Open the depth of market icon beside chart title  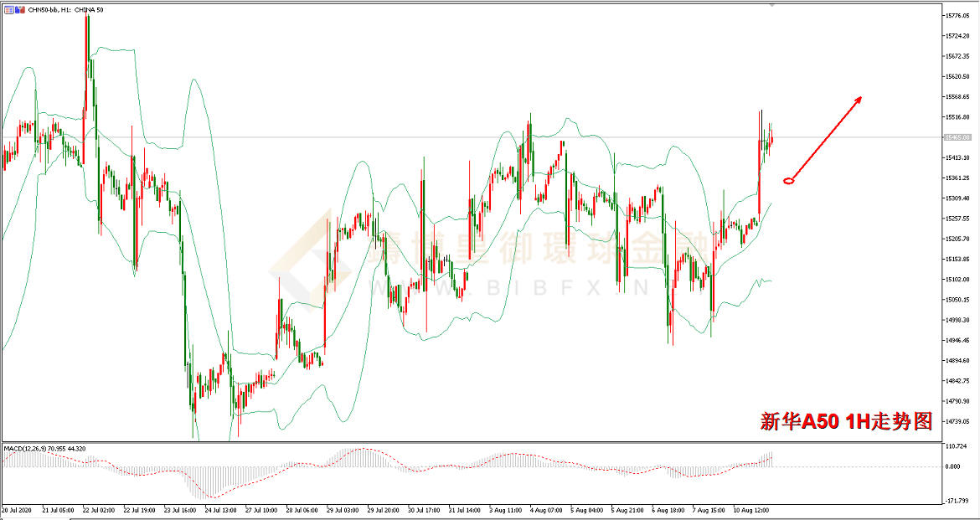tap(20, 8)
